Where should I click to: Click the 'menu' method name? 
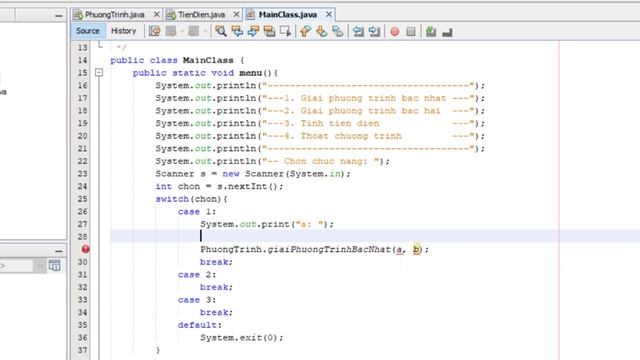[x=250, y=73]
